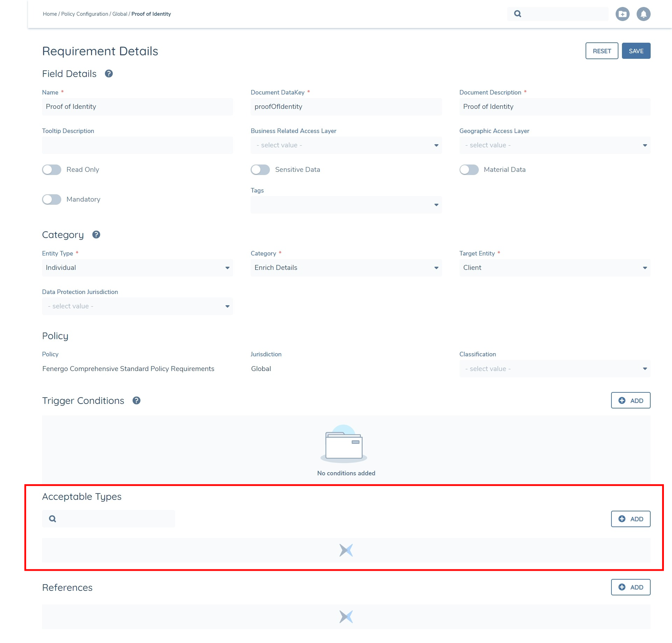Click the Category section help icon
The image size is (672, 643).
96,235
